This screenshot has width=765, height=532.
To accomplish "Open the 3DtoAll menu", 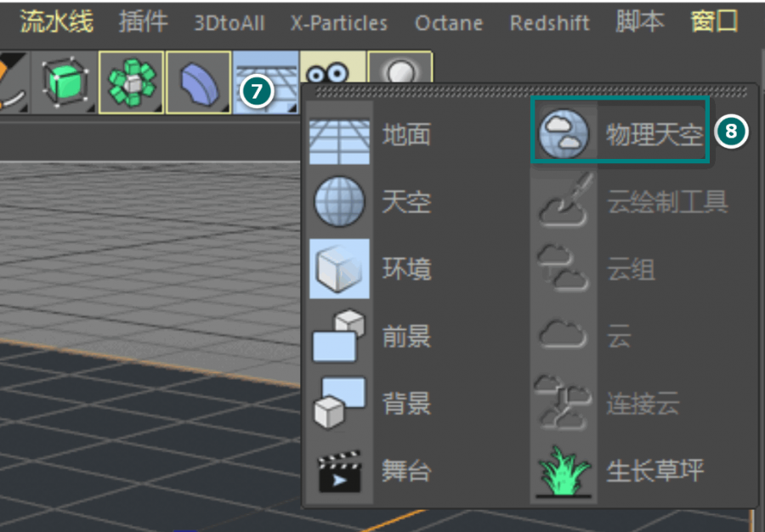I will [x=229, y=23].
